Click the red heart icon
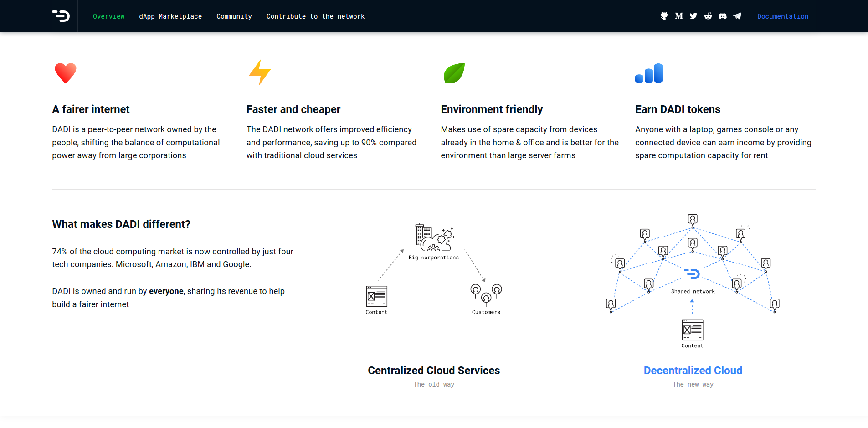 pyautogui.click(x=66, y=73)
